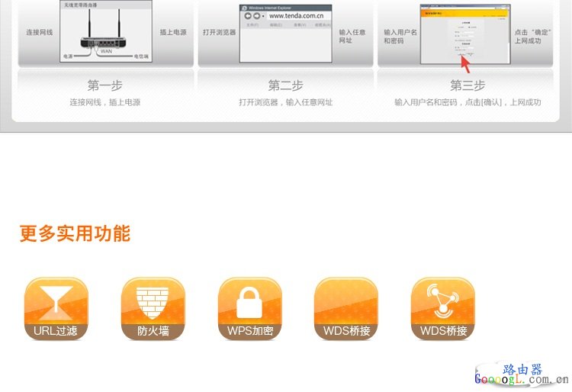This screenshot has width=572, height=392.
Task: Click the 第一步 heading
Action: [x=104, y=85]
